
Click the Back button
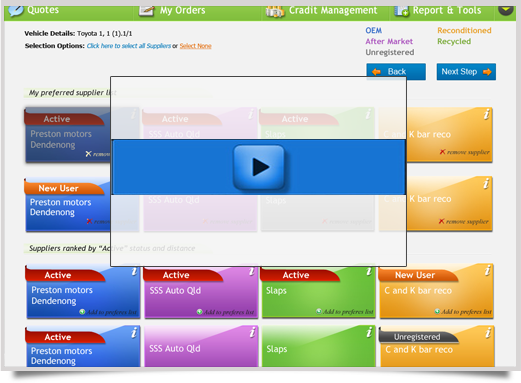pyautogui.click(x=396, y=72)
